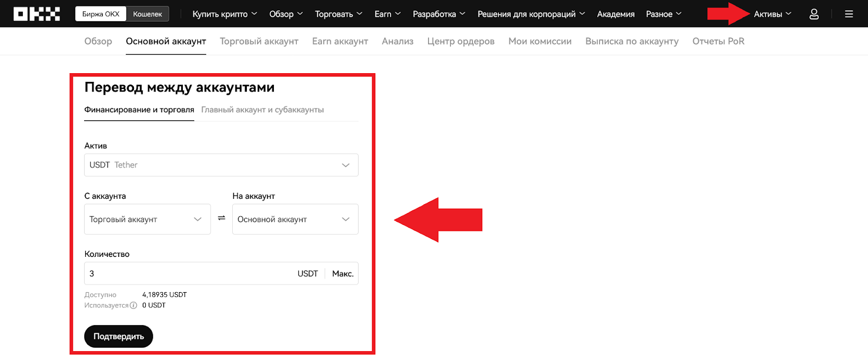Open the Мои комиссии tab
Image resolution: width=868 pixels, height=362 pixels.
(x=540, y=41)
